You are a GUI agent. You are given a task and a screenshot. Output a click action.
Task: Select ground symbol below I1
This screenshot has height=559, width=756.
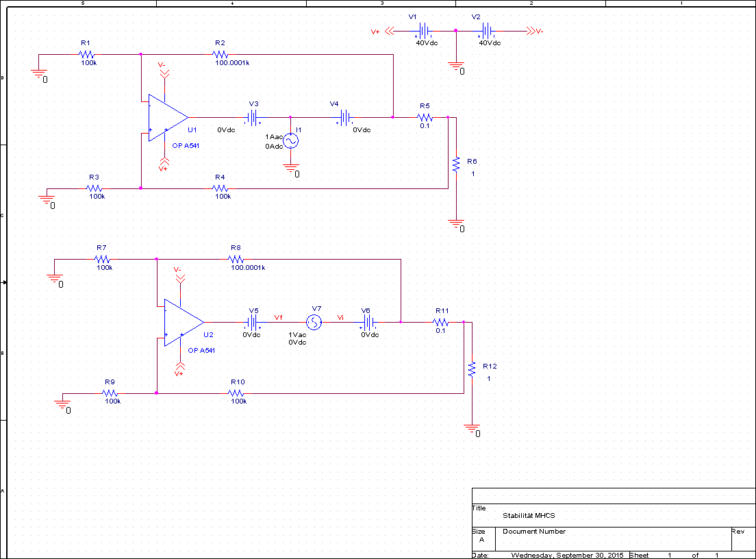[291, 169]
